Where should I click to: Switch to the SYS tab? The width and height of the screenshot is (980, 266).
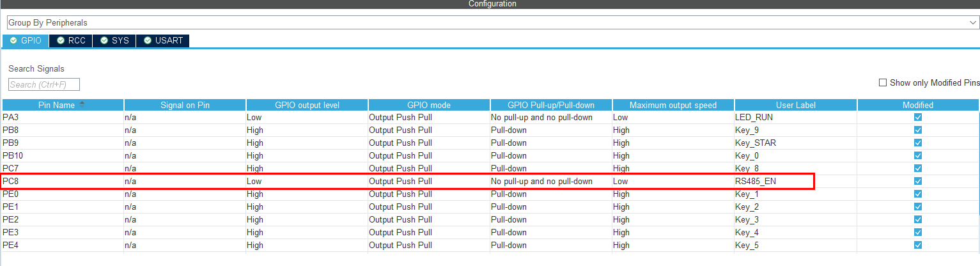pyautogui.click(x=114, y=40)
